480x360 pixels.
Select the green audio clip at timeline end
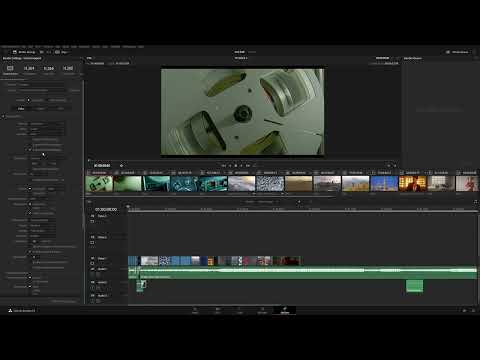click(414, 286)
